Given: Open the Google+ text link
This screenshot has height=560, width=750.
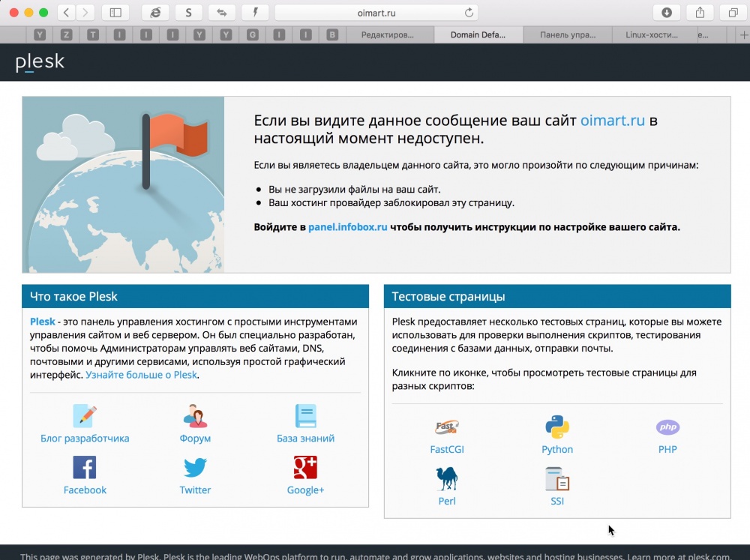Looking at the screenshot, I should 306,490.
